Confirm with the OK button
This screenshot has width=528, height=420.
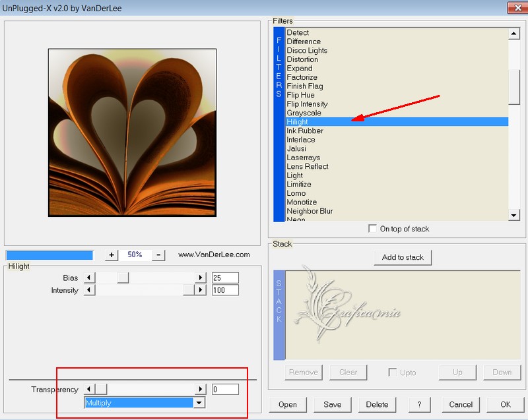(506, 405)
